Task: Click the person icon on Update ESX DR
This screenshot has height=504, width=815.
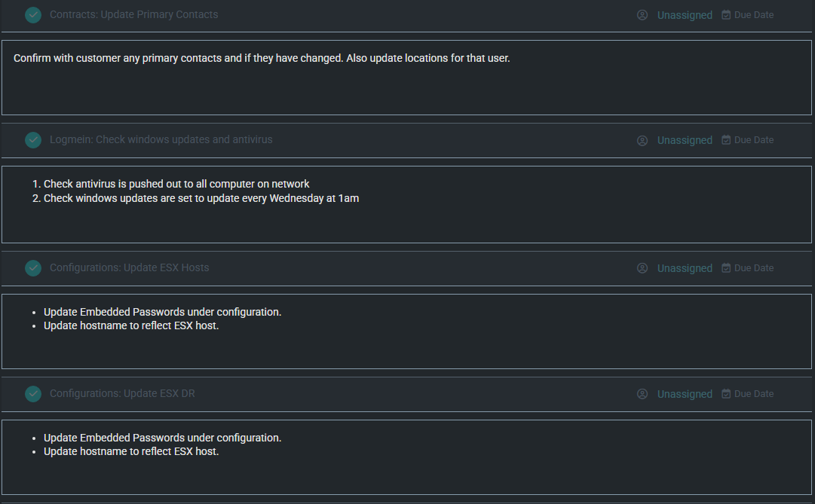Action: click(642, 394)
